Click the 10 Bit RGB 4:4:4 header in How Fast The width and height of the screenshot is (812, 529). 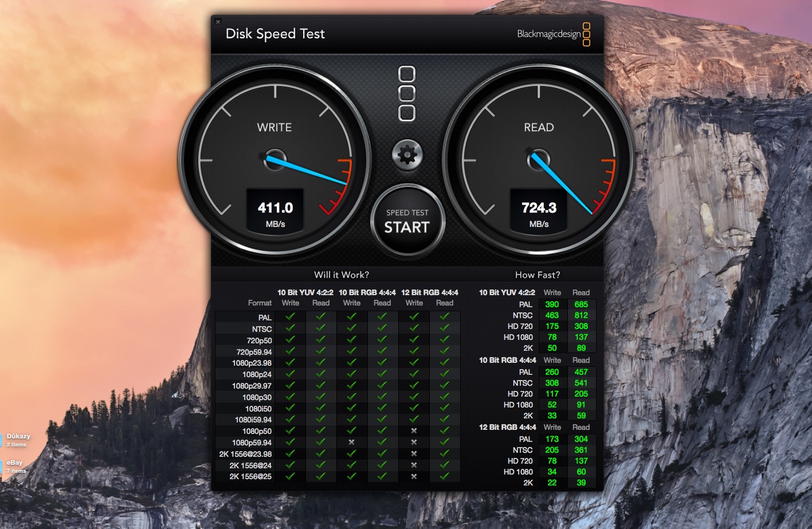click(508, 360)
